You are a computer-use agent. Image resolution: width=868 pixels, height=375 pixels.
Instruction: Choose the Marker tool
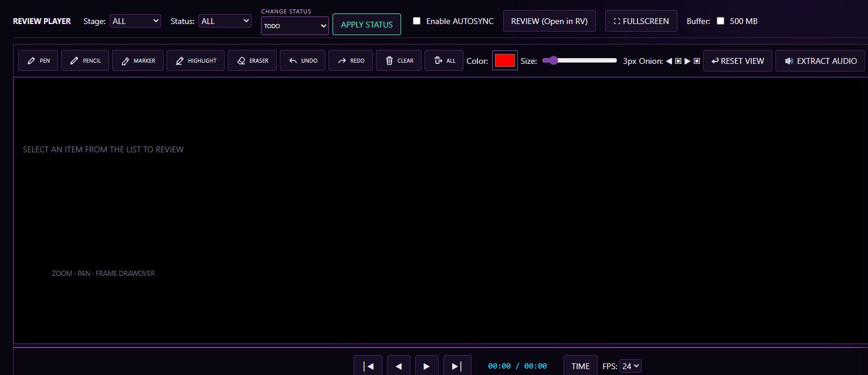pos(138,60)
